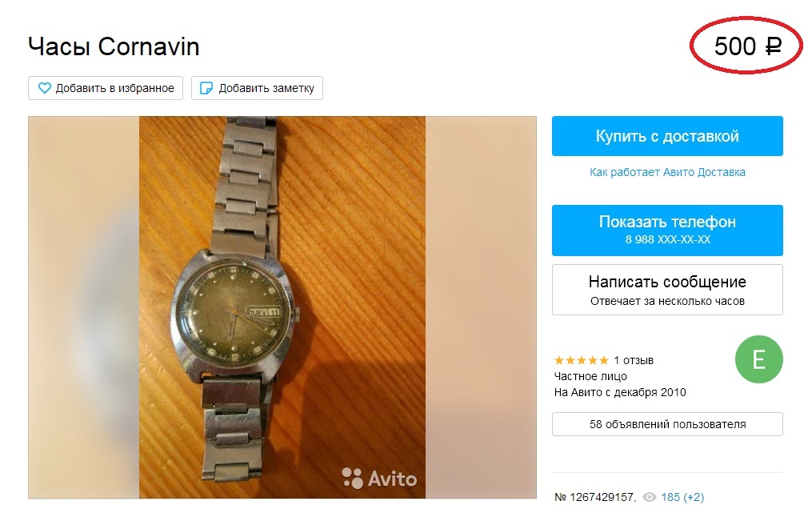Click the Написать сообщение button
The image size is (812, 517).
click(x=667, y=290)
